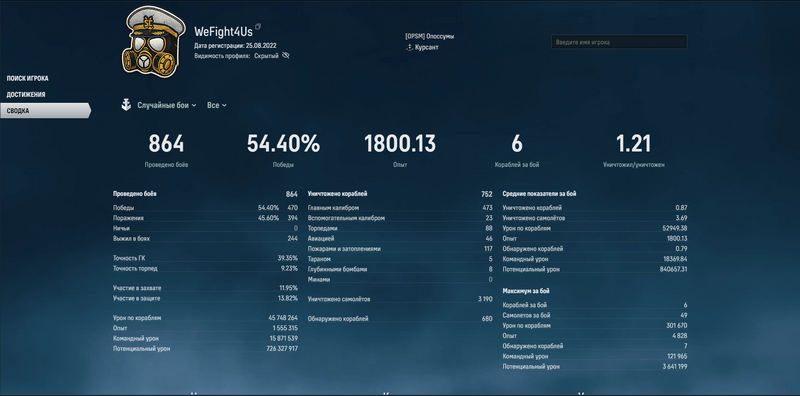Click the average ship damage 52949.38
Image resolution: width=800 pixels, height=396 pixels.
[674, 228]
